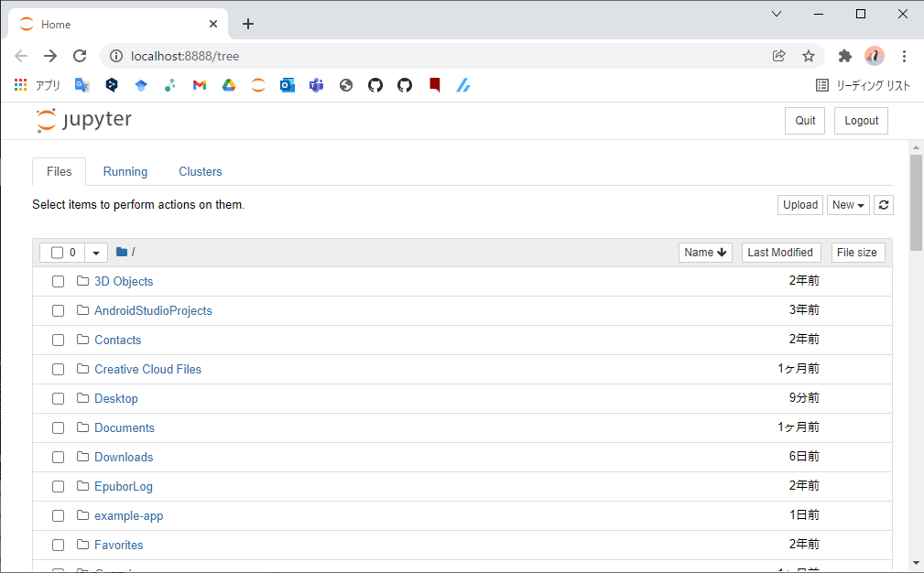924x573 pixels.
Task: Tick the Favorites folder checkbox
Action: 58,546
